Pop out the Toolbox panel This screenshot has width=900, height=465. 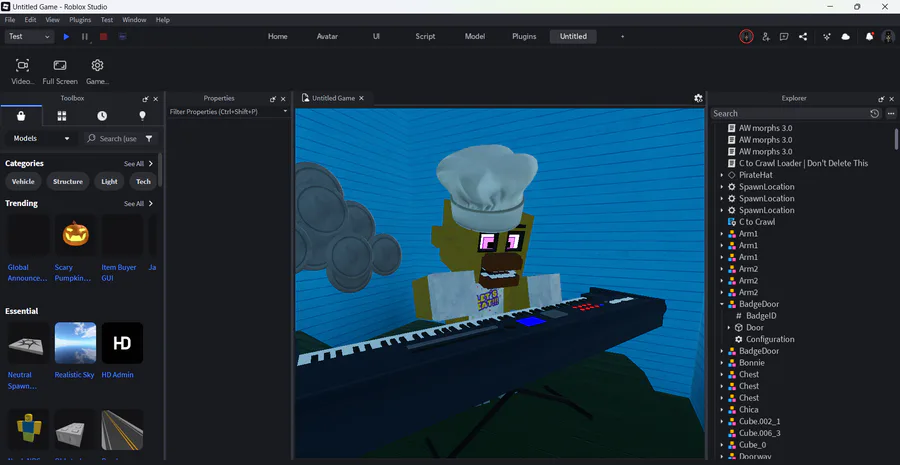(145, 99)
